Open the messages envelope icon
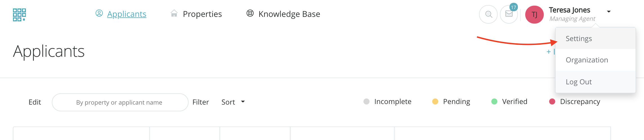The width and height of the screenshot is (644, 140). (x=509, y=14)
